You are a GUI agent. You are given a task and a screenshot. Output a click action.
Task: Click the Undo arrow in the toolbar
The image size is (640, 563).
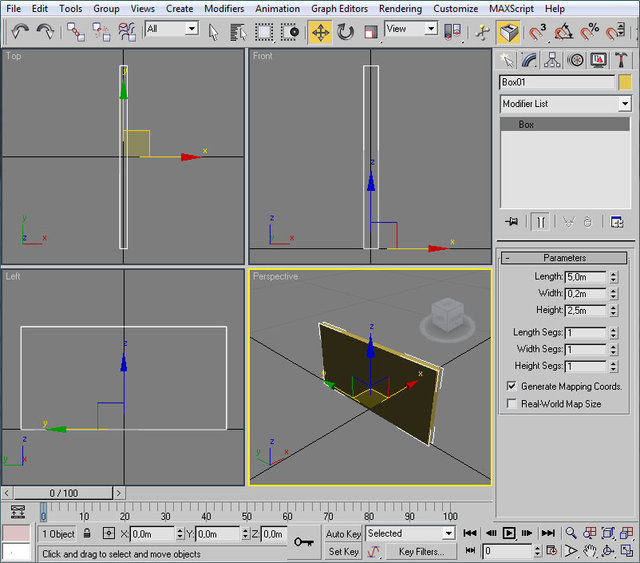tap(19, 31)
